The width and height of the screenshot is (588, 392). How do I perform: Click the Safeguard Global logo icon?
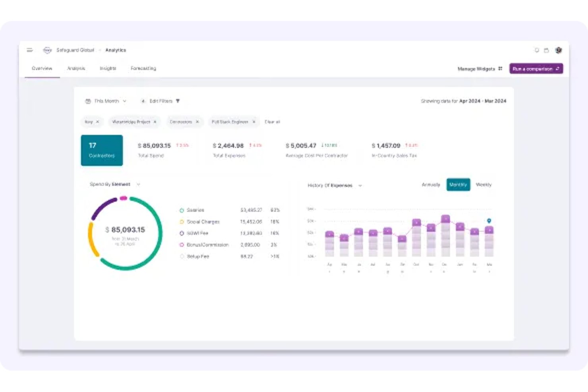tap(47, 50)
